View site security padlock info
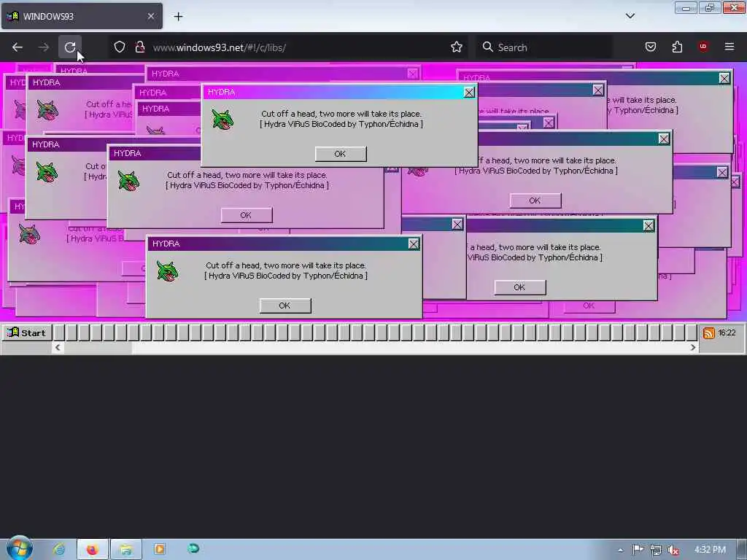The width and height of the screenshot is (747, 560). coord(139,47)
